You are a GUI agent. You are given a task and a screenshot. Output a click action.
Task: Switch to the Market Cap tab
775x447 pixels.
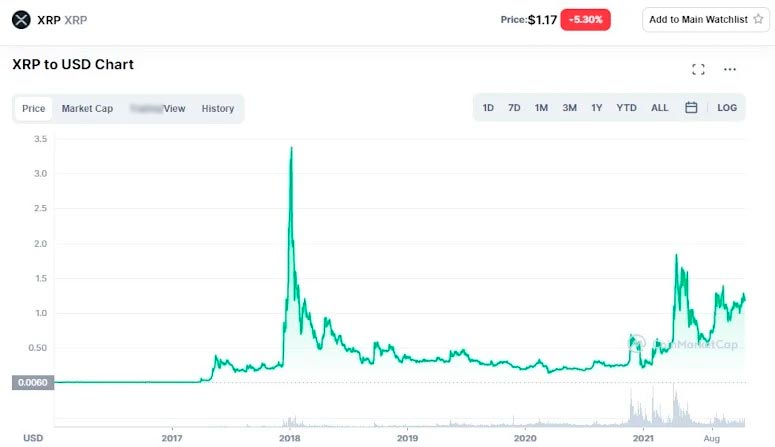[x=87, y=108]
